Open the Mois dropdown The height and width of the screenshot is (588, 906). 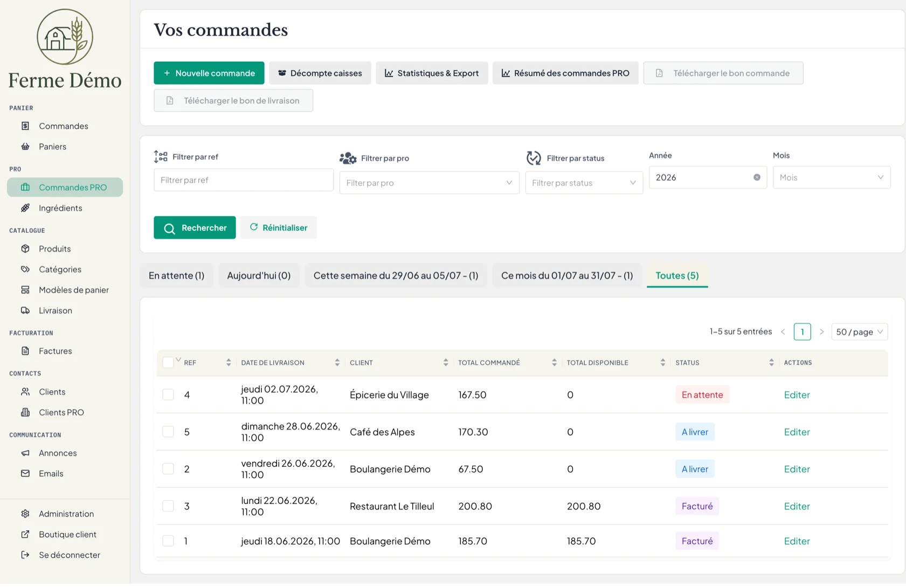(x=831, y=177)
